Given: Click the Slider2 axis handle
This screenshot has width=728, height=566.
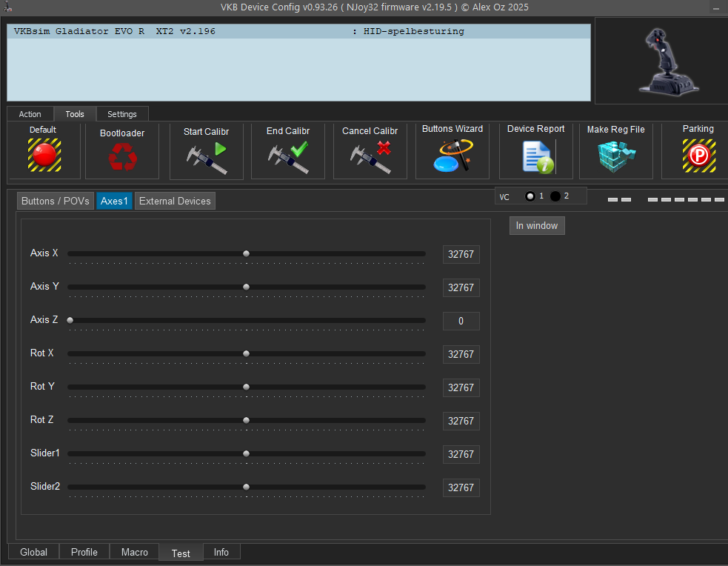Looking at the screenshot, I should (247, 487).
